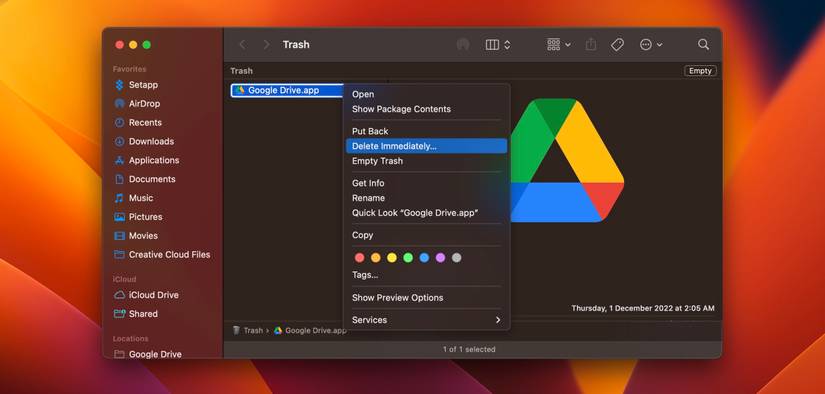Apply the blue tag color
The width and height of the screenshot is (825, 394).
coord(424,258)
